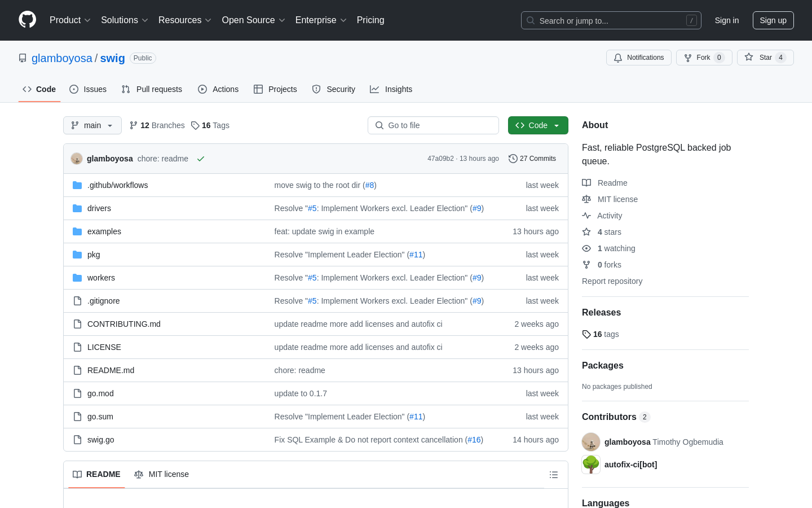Switch to the Insights tab
The height and width of the screenshot is (508, 812).
[x=391, y=89]
